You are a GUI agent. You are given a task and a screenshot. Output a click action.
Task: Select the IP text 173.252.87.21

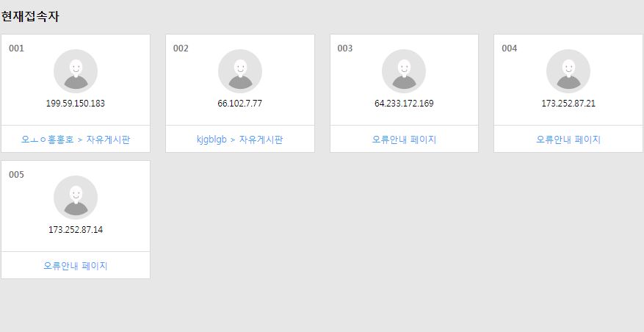pos(568,103)
